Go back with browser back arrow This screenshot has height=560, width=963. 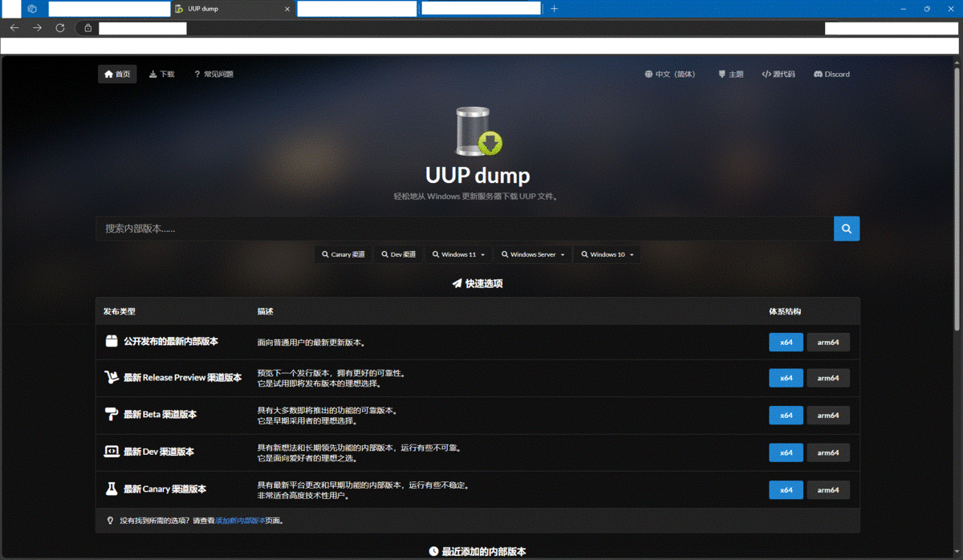[x=14, y=27]
